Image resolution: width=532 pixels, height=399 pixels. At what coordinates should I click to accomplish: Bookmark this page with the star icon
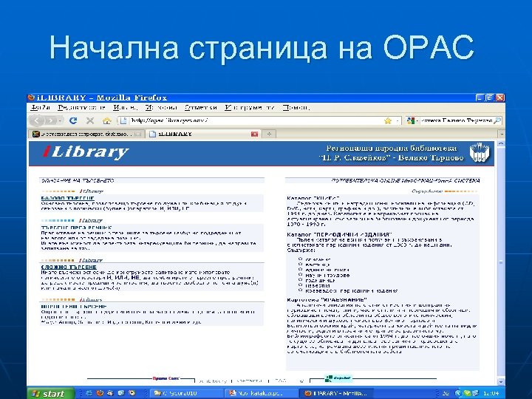[x=388, y=120]
